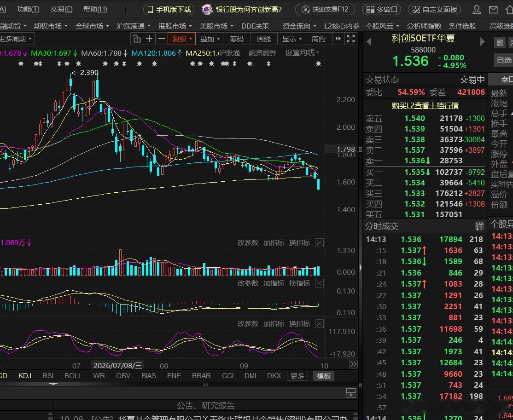
Task: Select the BOLL indicator tab
Action: coord(73,375)
